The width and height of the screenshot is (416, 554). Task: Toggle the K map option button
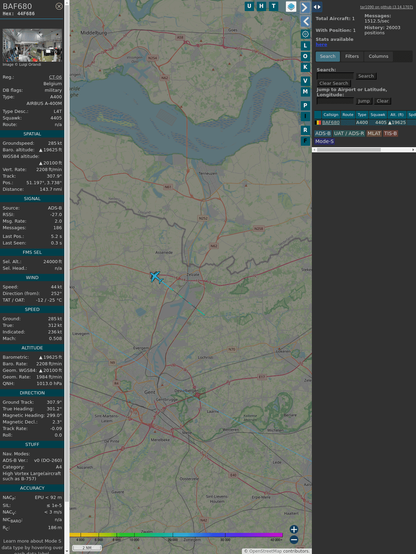click(x=305, y=67)
